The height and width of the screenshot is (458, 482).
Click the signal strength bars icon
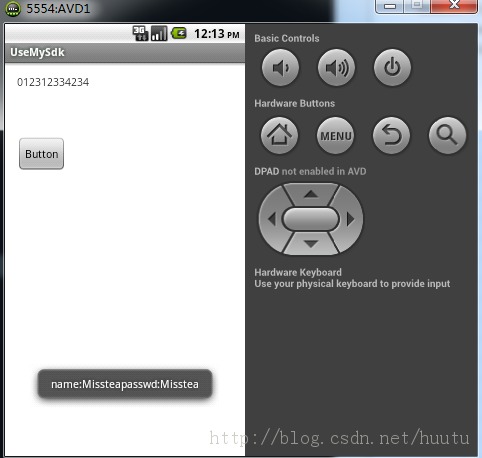tap(159, 33)
